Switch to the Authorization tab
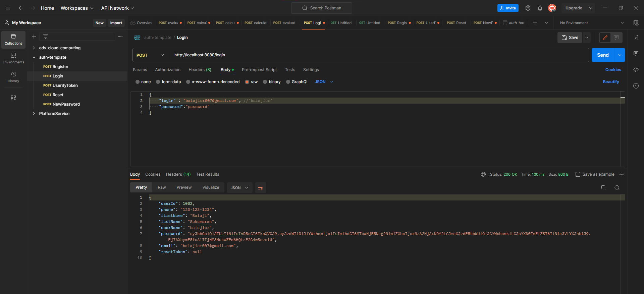 [168, 70]
